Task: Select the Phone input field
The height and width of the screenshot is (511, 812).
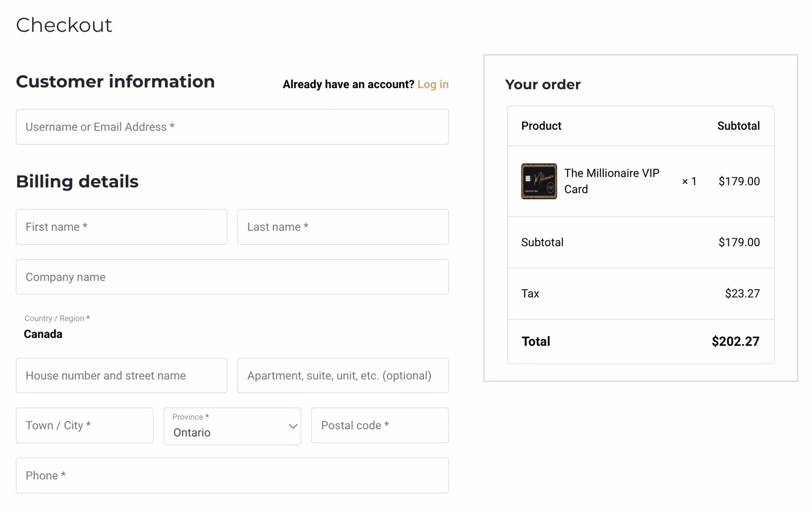Action: point(232,476)
